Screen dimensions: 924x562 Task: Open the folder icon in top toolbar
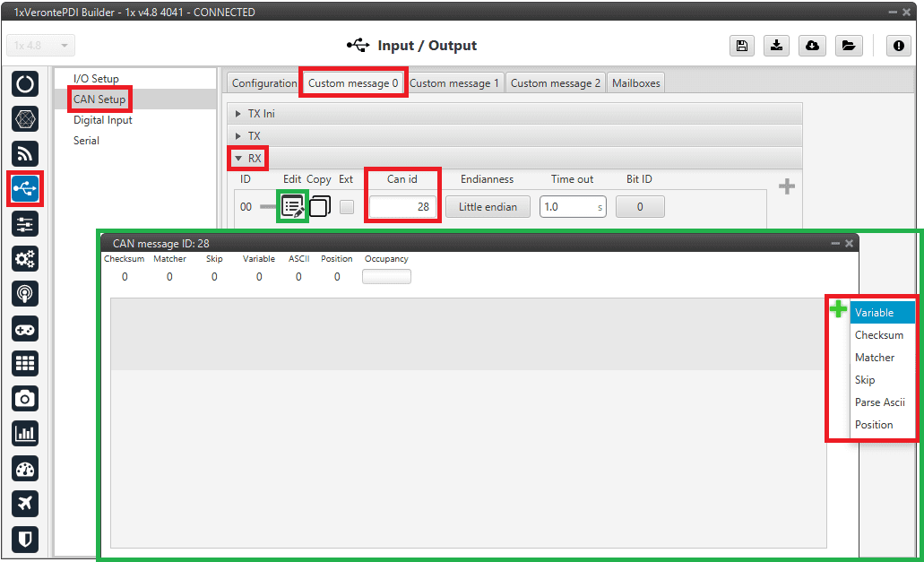coord(847,47)
